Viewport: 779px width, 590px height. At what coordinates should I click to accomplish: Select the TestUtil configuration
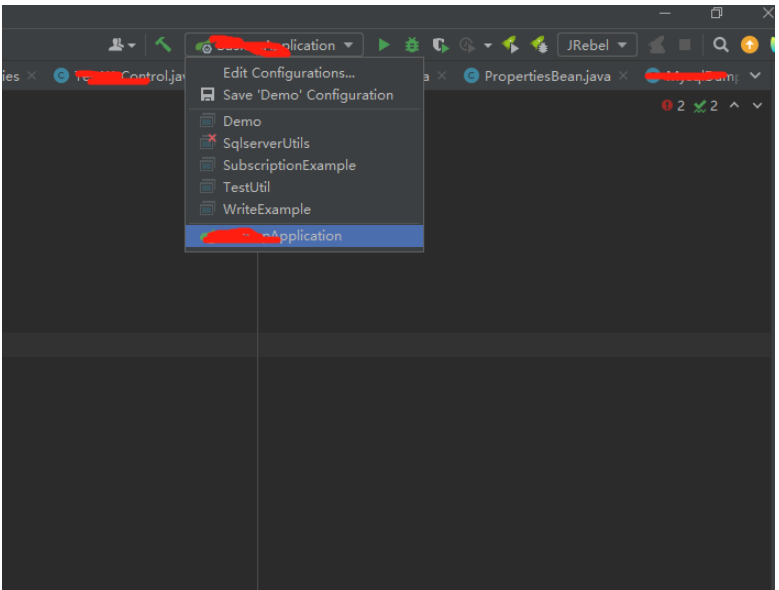point(304,187)
